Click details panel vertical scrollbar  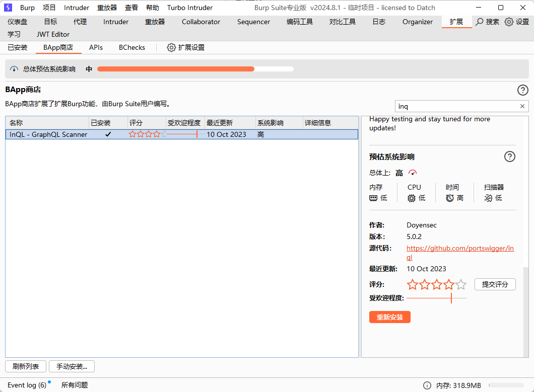[x=526, y=311]
